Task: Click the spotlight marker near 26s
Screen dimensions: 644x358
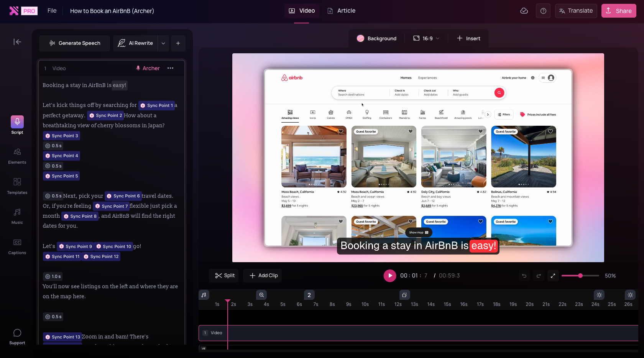Action: (x=630, y=295)
